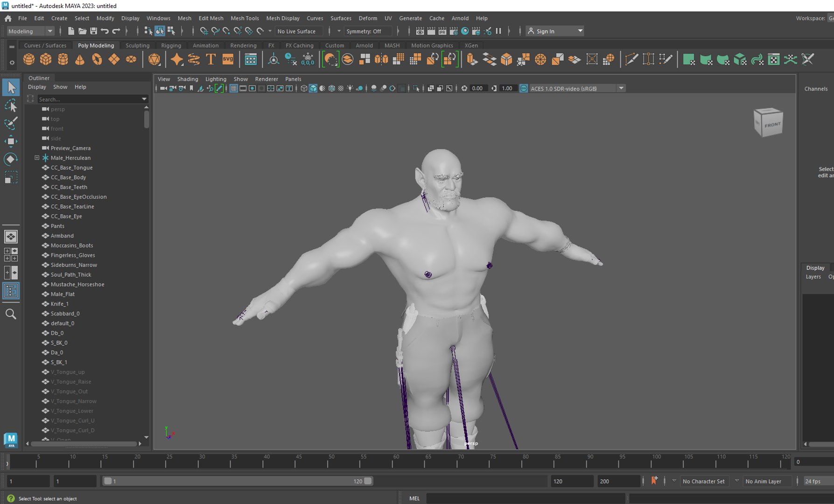Activate the Scale tool
Screen dimensions: 834x504
(x=11, y=177)
